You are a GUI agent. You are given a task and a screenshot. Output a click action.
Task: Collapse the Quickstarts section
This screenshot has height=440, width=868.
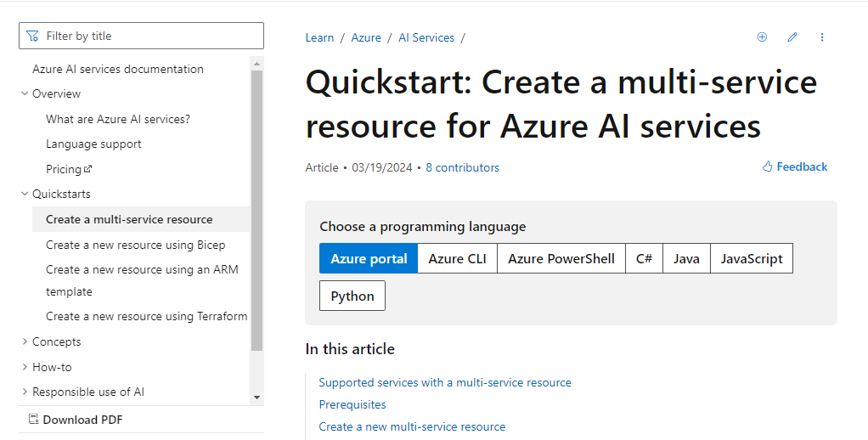25,195
